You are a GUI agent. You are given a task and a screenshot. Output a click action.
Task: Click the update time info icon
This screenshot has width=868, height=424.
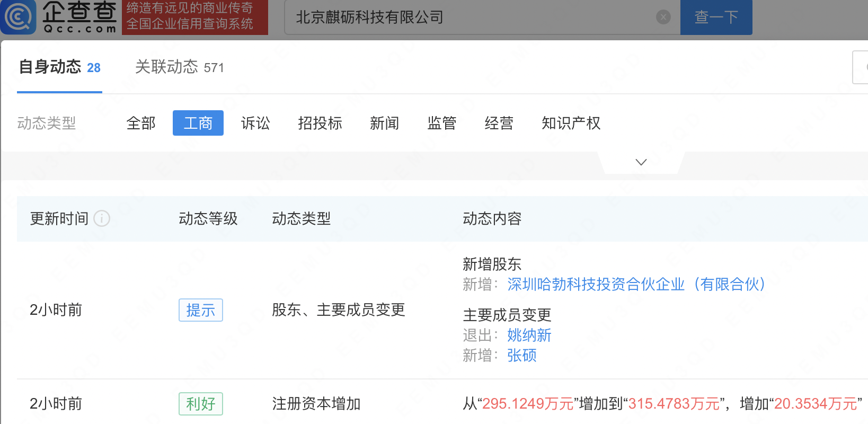click(102, 218)
